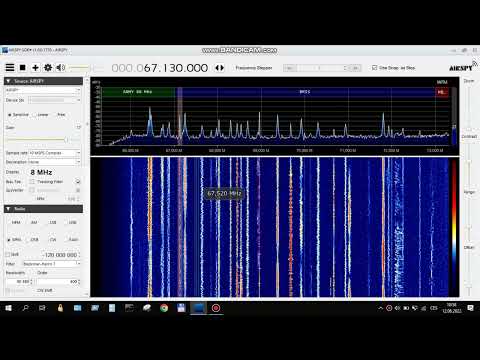480x360 pixels.
Task: Open Task View on the taskbar
Action: [42, 308]
